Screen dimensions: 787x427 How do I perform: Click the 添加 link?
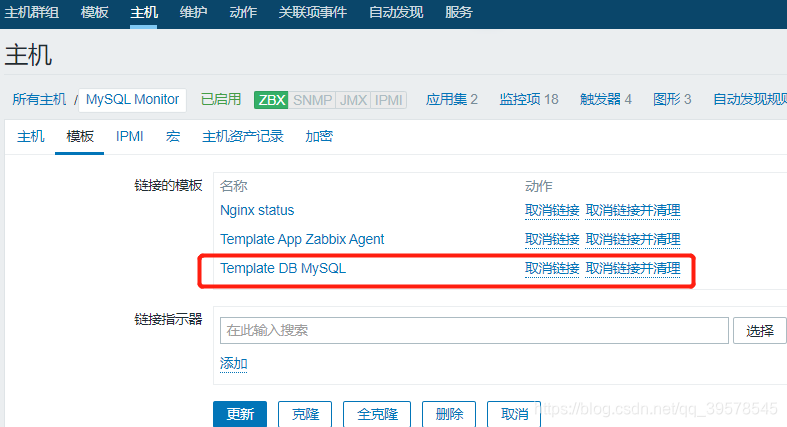click(x=233, y=364)
